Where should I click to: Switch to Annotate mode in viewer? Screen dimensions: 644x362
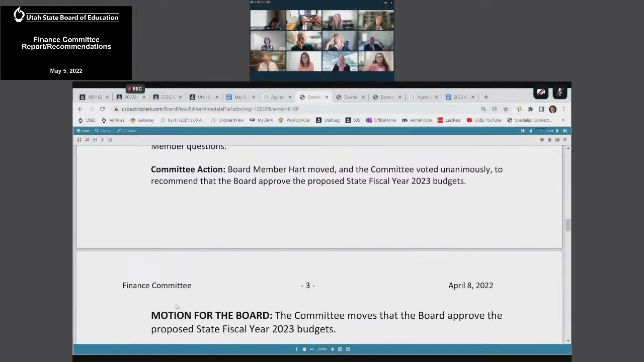click(126, 131)
